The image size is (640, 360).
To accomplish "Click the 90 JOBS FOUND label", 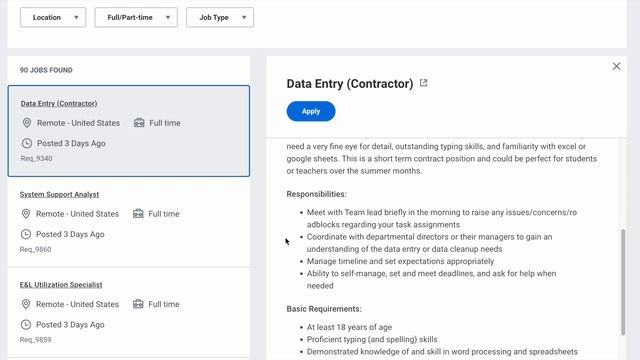I will [46, 70].
